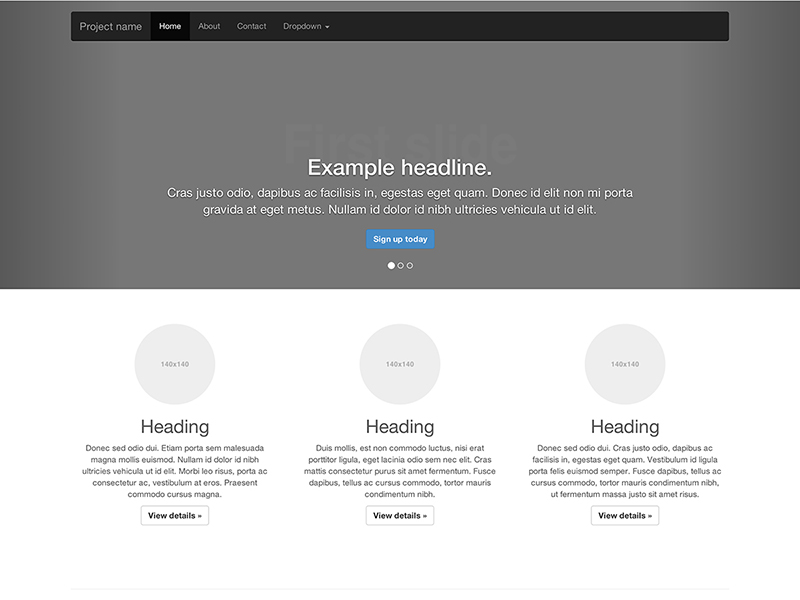This screenshot has height=600, width=800.
Task: Open the About page from navbar
Action: (209, 26)
